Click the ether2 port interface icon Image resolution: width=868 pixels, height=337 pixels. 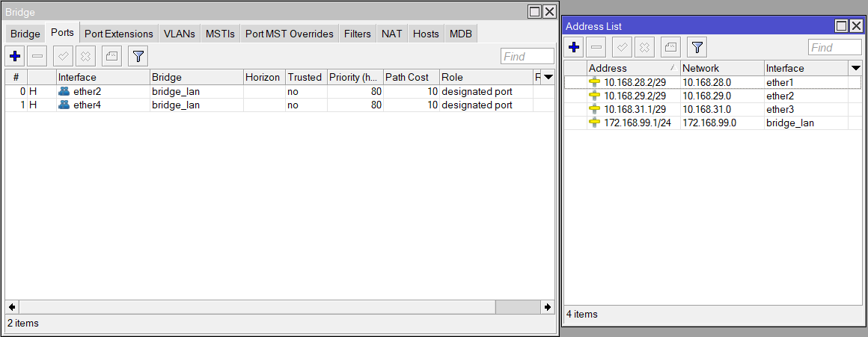click(x=64, y=91)
